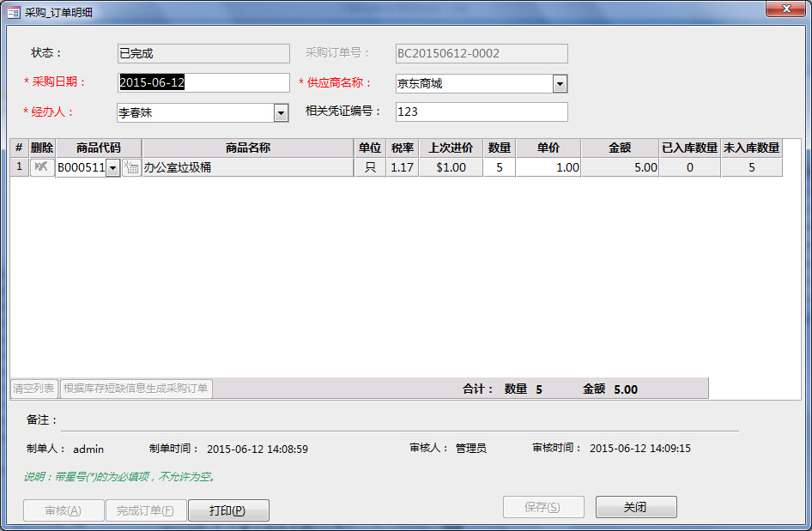812x531 pixels.
Task: Click the 未入库数量 column header
Action: click(x=751, y=148)
